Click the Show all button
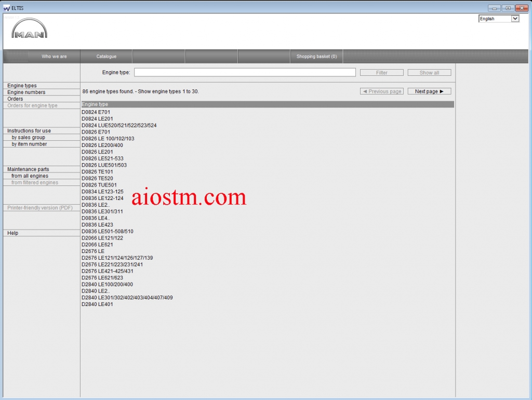The image size is (532, 400). (429, 72)
